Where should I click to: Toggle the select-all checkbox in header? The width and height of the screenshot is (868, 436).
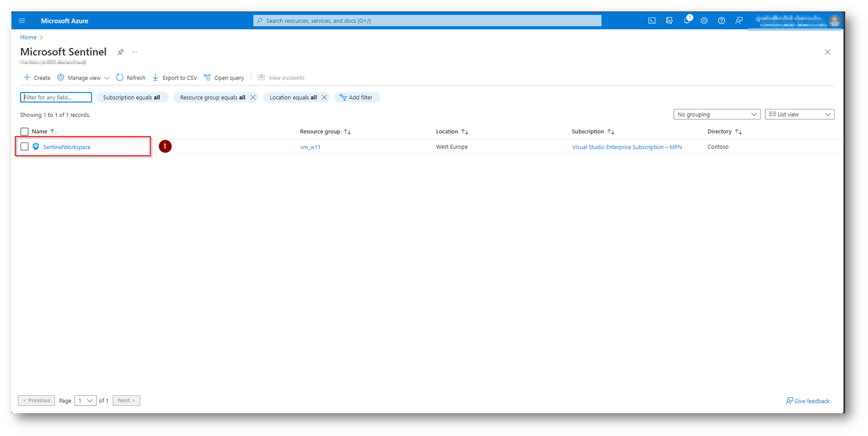click(24, 132)
